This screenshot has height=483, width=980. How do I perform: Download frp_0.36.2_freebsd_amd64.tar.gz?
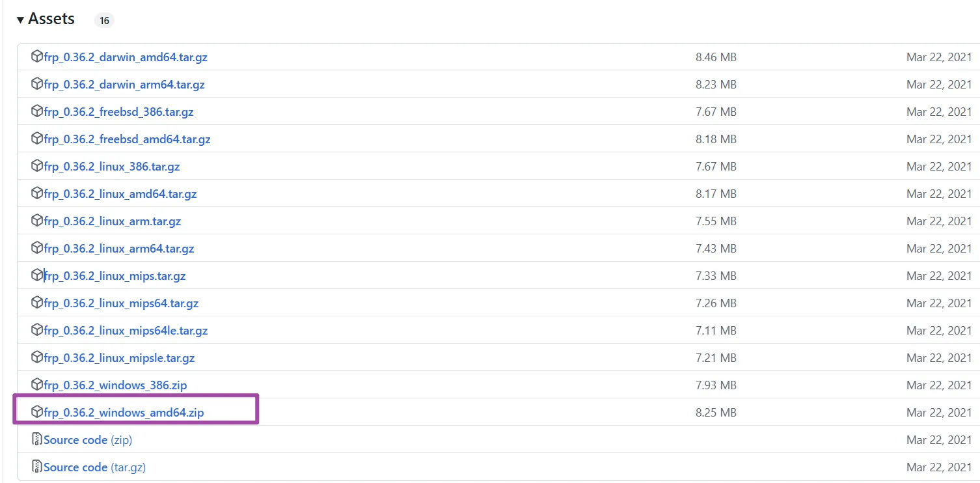[127, 139]
